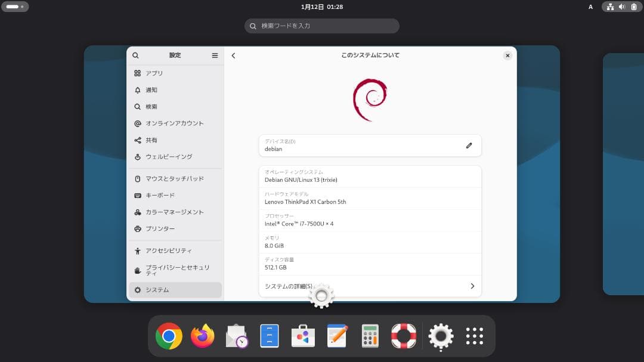The height and width of the screenshot is (362, 644).
Task: Open Firefox from the dock
Action: click(x=202, y=336)
